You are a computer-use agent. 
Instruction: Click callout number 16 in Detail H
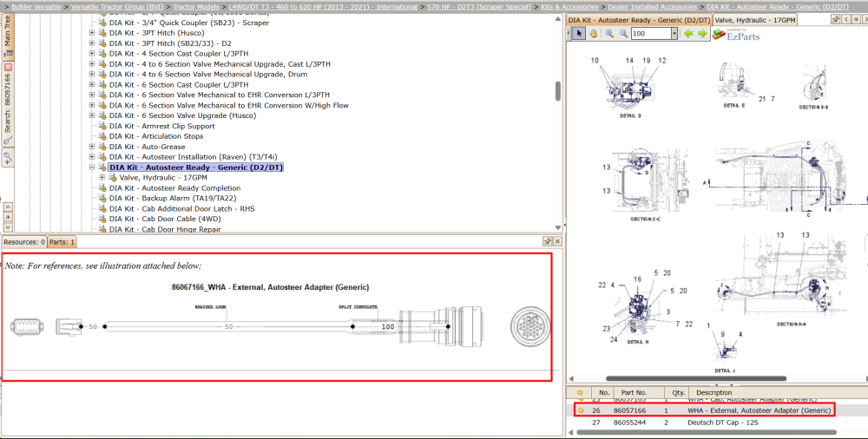pyautogui.click(x=638, y=279)
